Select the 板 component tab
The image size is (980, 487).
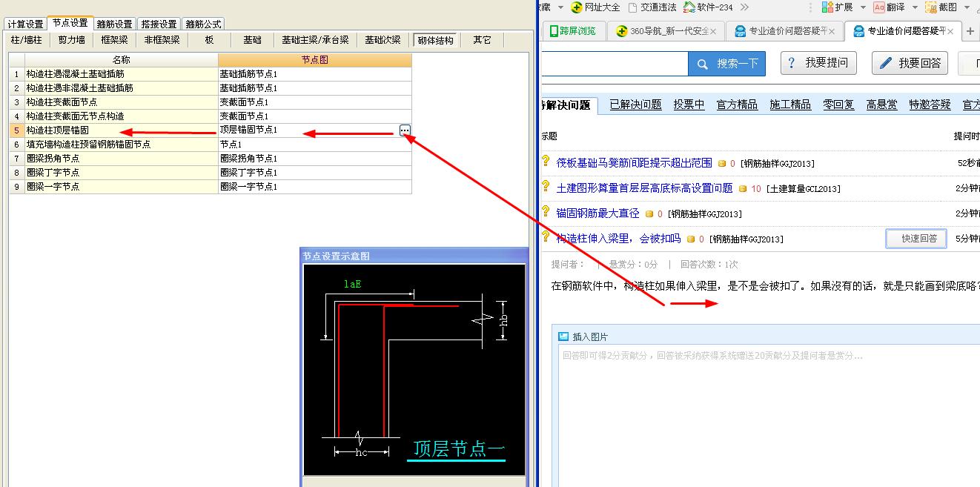click(x=210, y=40)
